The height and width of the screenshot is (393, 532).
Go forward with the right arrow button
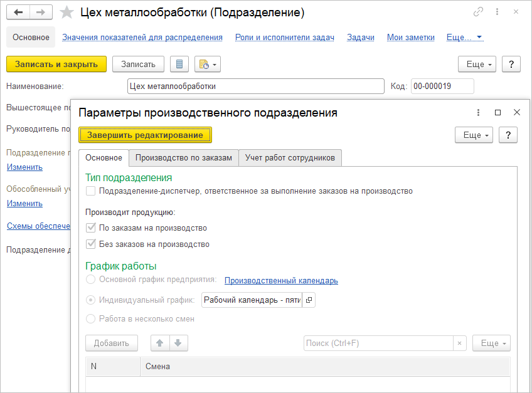click(x=41, y=13)
